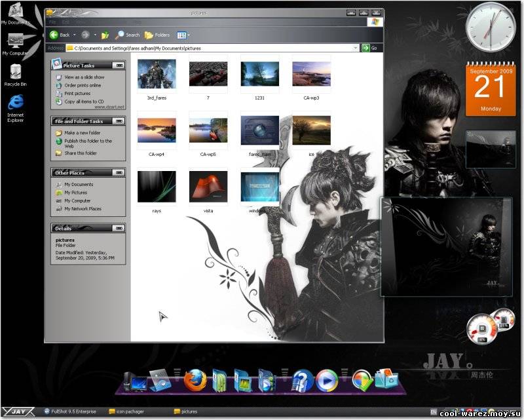The height and width of the screenshot is (420, 524).
Task: Select the CA-wp4 thumbnail
Action: click(157, 130)
